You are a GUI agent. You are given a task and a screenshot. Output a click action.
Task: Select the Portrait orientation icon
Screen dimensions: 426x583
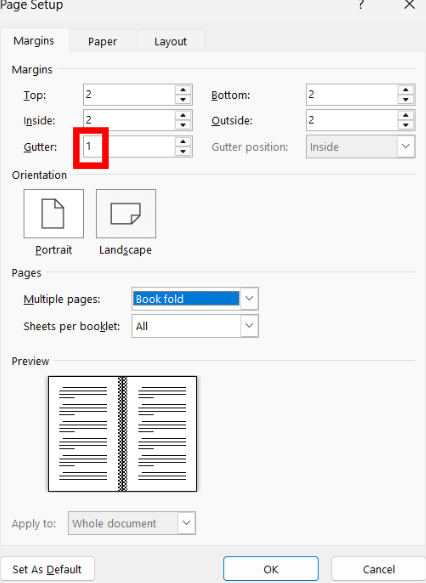54,213
